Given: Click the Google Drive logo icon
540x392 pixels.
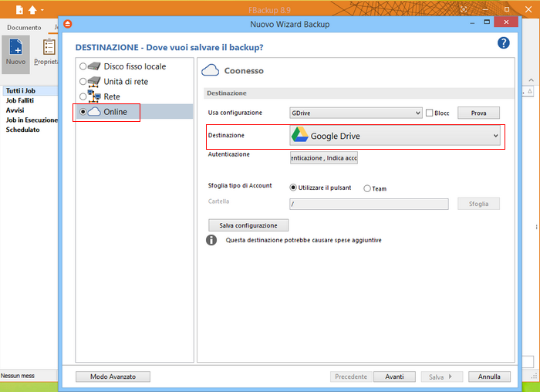Looking at the screenshot, I should coord(299,136).
